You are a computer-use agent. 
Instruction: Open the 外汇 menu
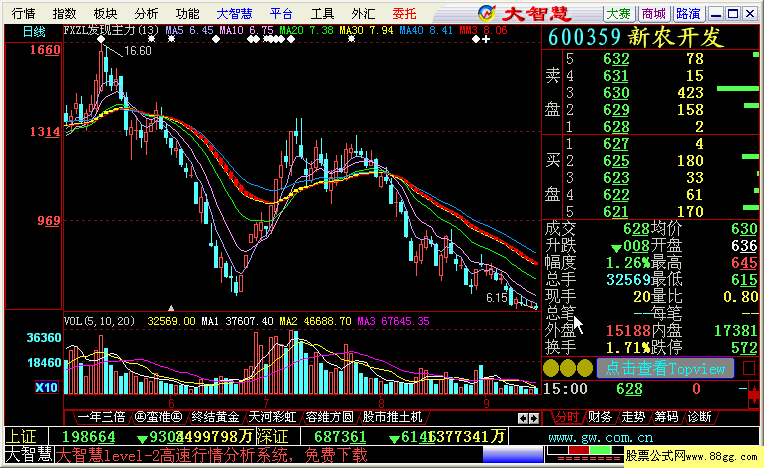click(x=363, y=14)
